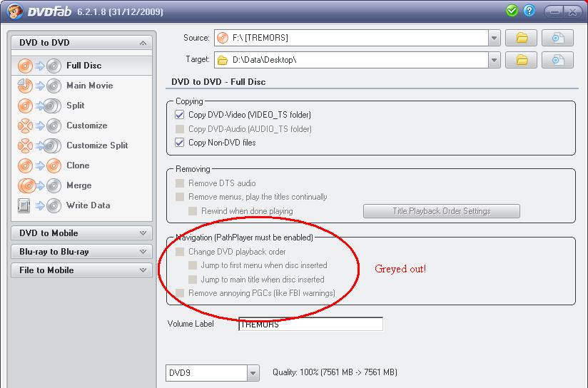Close the DVDFab window
Image resolution: width=588 pixels, height=388 pixels.
(572, 11)
